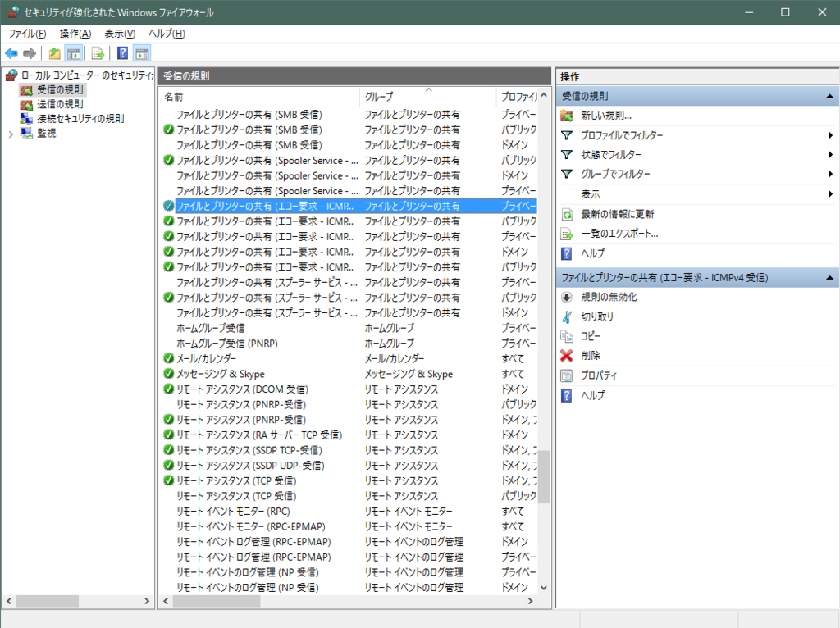Open 接続セキュリティの規則 in the tree
The image size is (840, 628).
80,118
